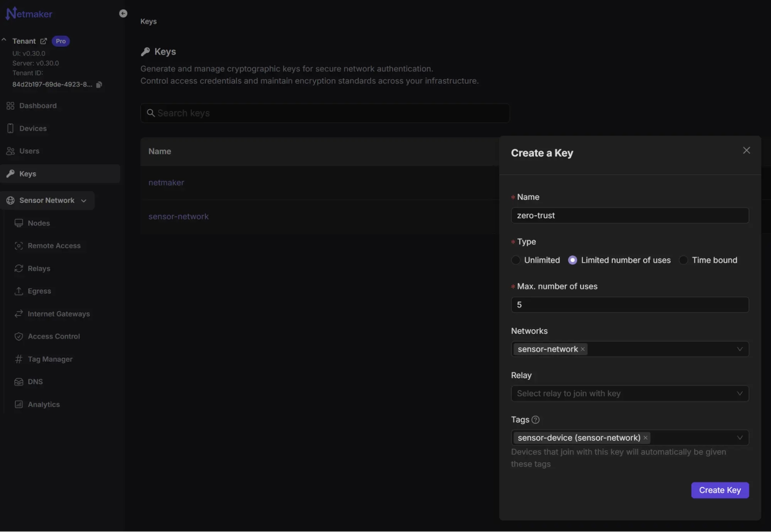Viewport: 771px width, 532px height.
Task: Copy the Tenant ID
Action: coord(99,84)
